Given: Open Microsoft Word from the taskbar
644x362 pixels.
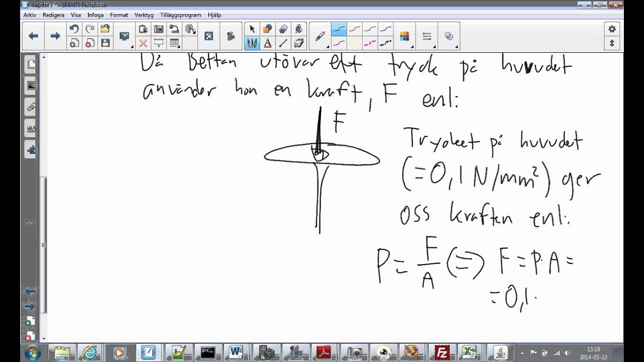Looking at the screenshot, I should coord(236,352).
